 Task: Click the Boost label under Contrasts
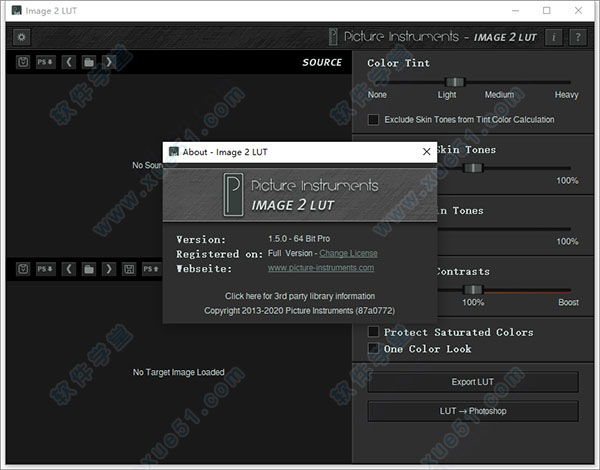[x=568, y=302]
